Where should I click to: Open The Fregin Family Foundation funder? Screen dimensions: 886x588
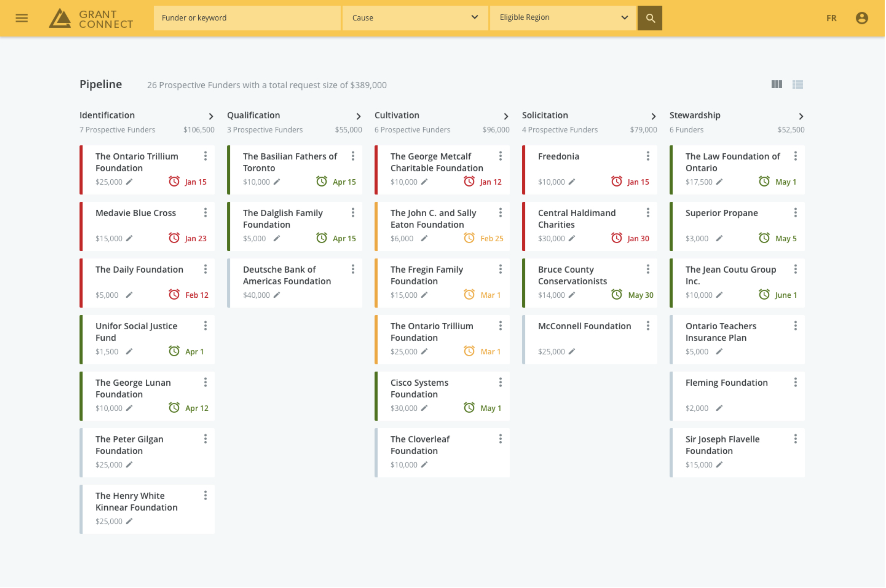coord(427,275)
